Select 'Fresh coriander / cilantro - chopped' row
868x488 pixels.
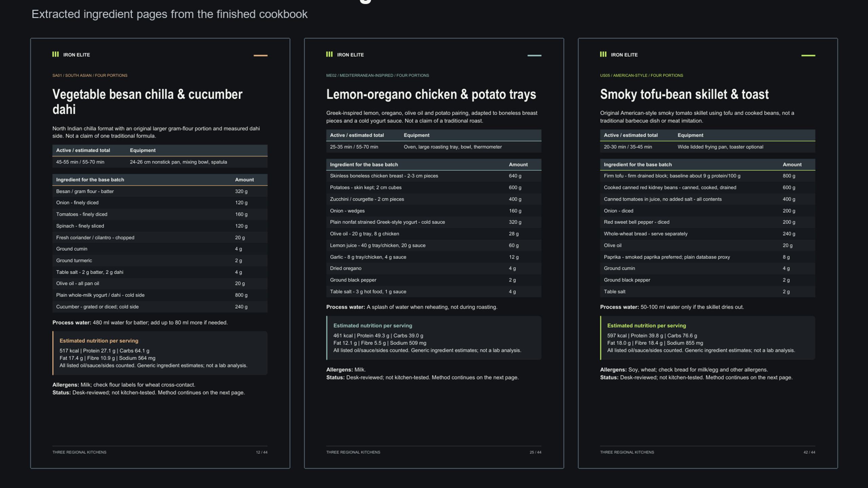click(x=160, y=238)
